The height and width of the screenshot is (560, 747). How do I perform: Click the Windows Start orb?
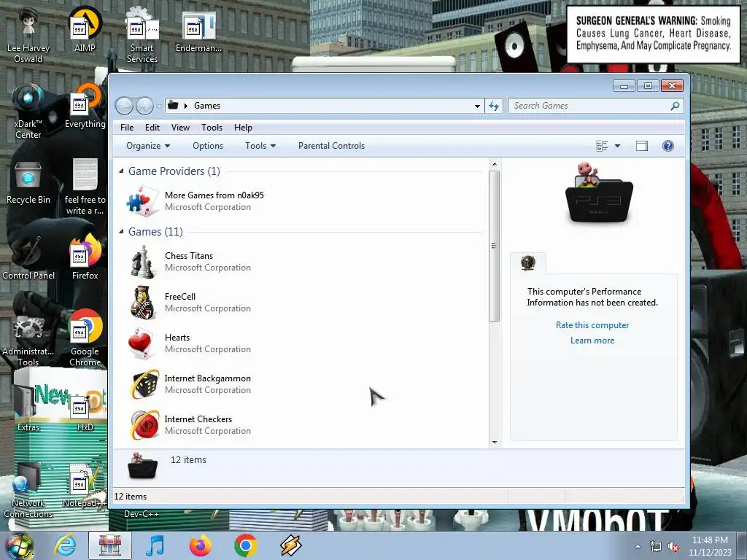click(x=19, y=545)
